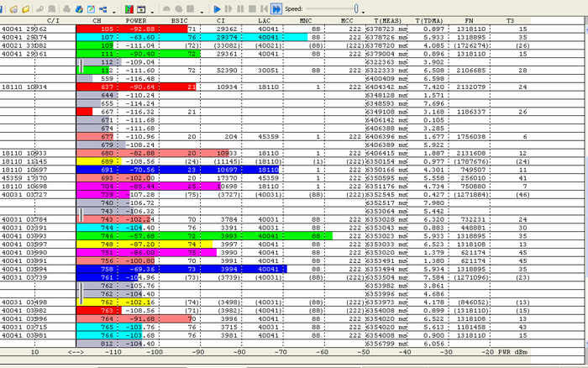Click the C/I entry 18110 10933
The height and width of the screenshot is (368, 588).
[24, 153]
